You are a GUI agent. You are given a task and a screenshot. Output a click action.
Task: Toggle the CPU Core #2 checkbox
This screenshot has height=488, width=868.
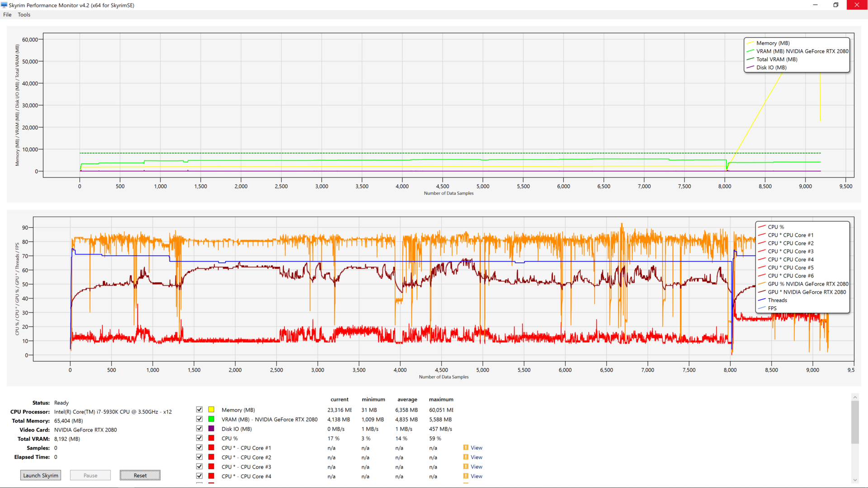(x=199, y=457)
